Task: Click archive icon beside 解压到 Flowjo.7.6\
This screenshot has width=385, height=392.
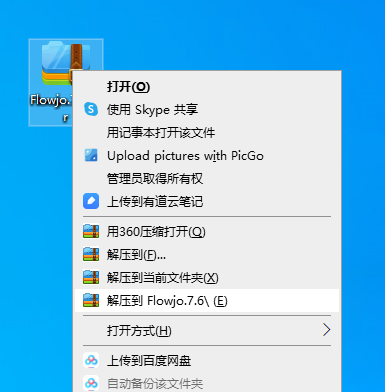Action: click(x=91, y=300)
